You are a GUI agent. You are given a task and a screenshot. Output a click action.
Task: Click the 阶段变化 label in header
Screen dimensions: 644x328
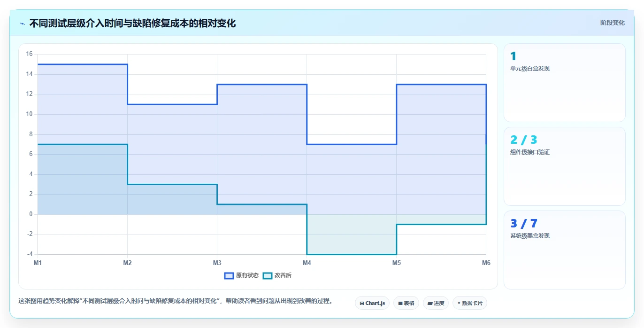(613, 23)
